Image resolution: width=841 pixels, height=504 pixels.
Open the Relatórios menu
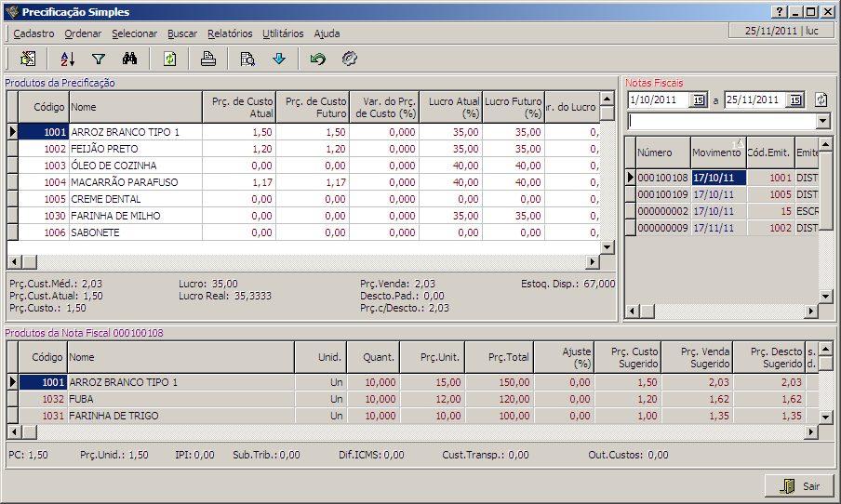230,33
